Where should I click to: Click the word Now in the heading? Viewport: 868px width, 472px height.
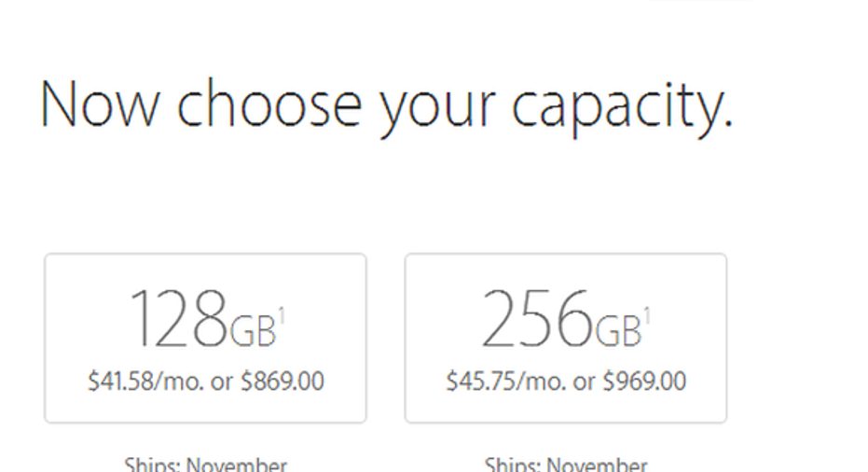[101, 104]
